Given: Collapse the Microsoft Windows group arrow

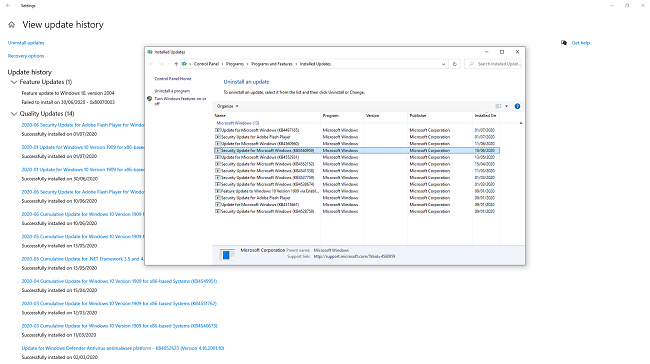Looking at the screenshot, I should pyautogui.click(x=521, y=123).
